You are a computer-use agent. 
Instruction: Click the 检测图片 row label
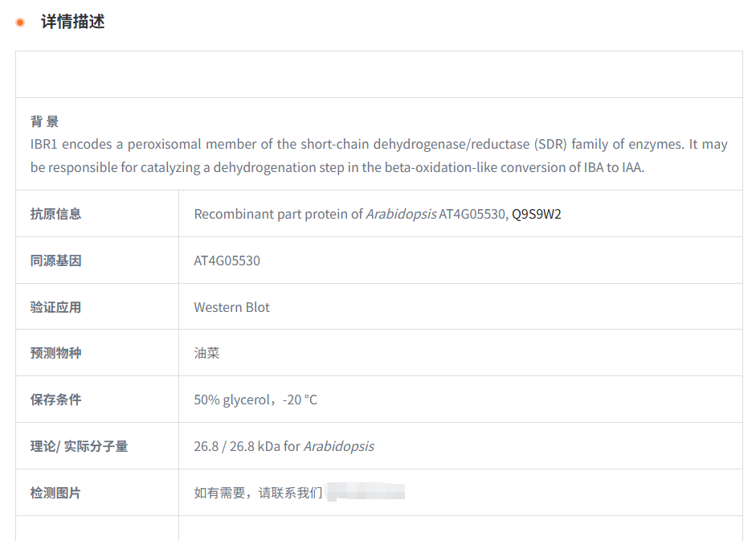click(55, 493)
